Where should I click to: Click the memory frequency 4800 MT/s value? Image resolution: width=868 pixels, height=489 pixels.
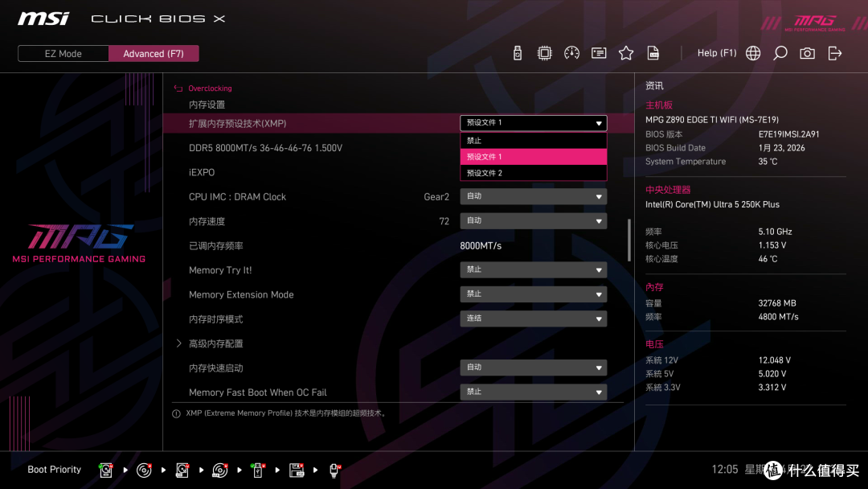(x=778, y=317)
